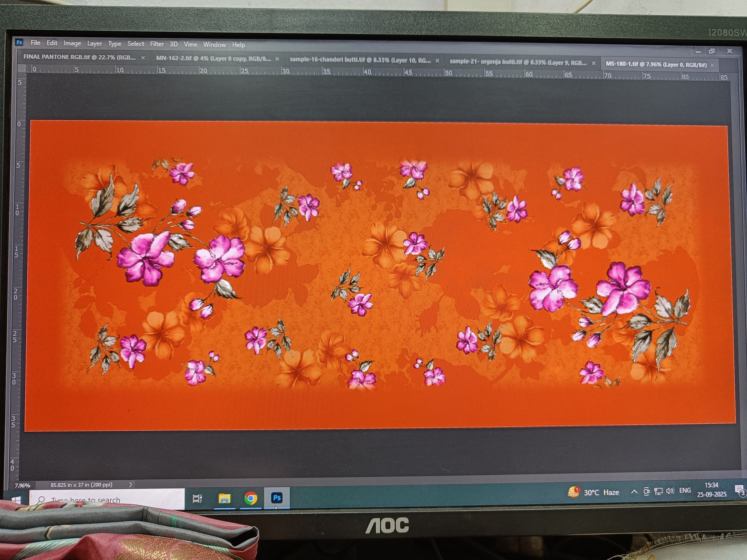The image size is (747, 560).
Task: Open File Explorer from the taskbar
Action: 224,498
